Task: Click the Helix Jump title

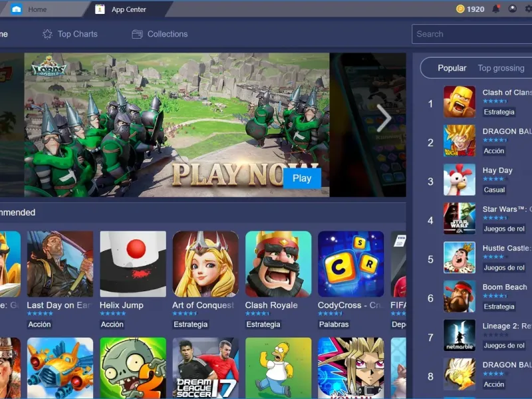Action: click(122, 305)
